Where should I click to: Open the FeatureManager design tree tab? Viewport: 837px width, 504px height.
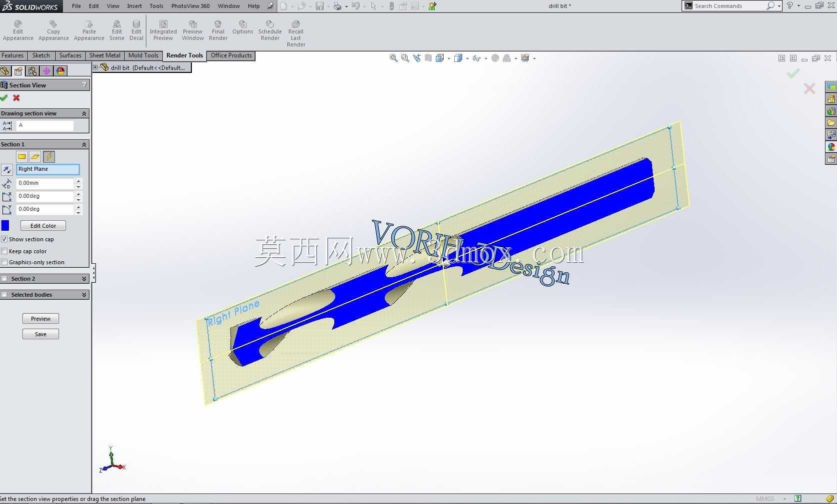(5, 71)
